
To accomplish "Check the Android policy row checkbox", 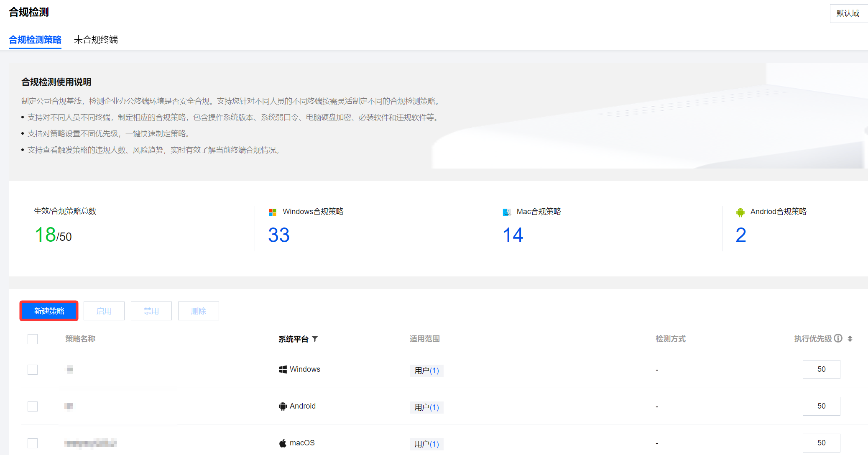I will 33,406.
